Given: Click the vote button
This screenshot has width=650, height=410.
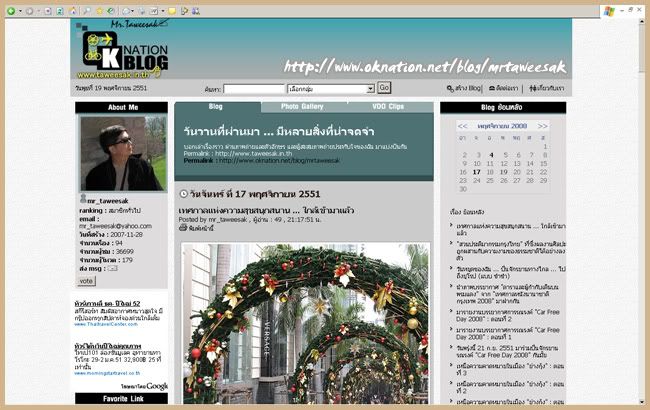Looking at the screenshot, I should [x=86, y=281].
